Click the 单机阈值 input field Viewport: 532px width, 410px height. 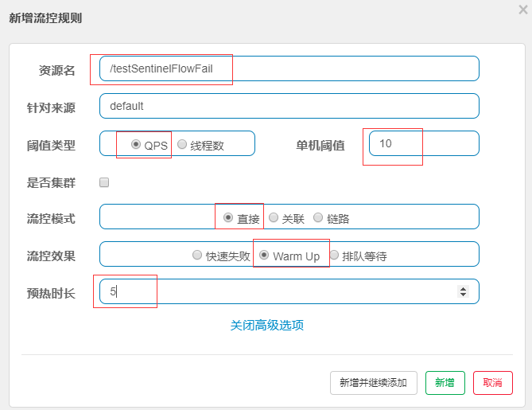[424, 143]
